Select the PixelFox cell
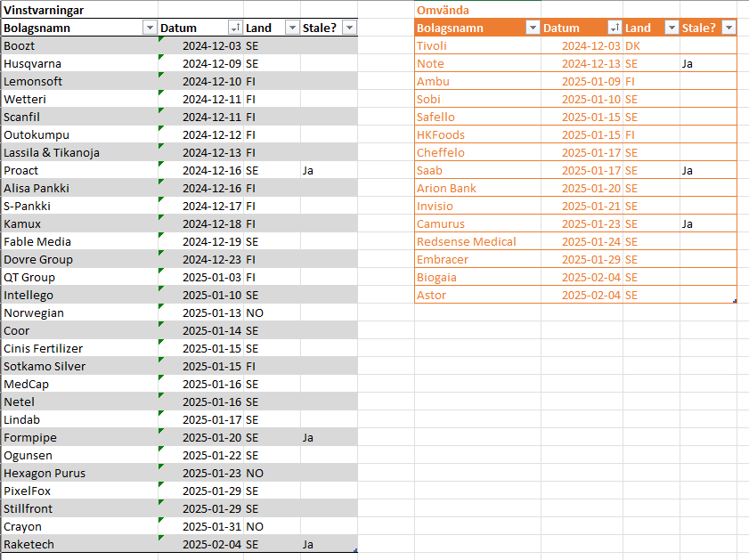Viewport: 749px width, 560px height. 80,491
